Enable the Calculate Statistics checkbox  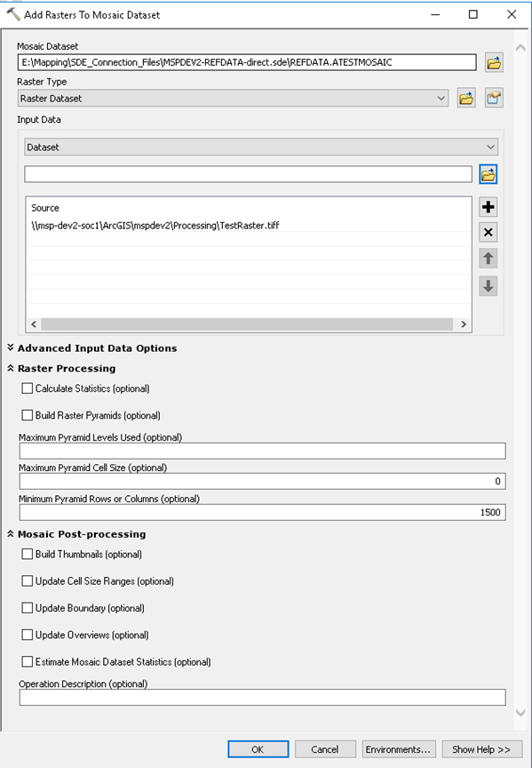(x=27, y=388)
